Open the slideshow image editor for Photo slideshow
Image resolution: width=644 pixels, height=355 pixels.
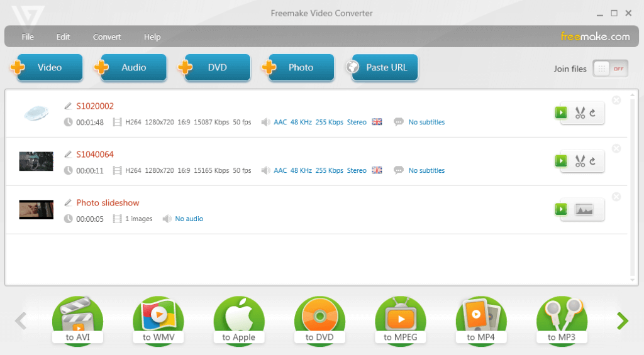click(x=584, y=210)
